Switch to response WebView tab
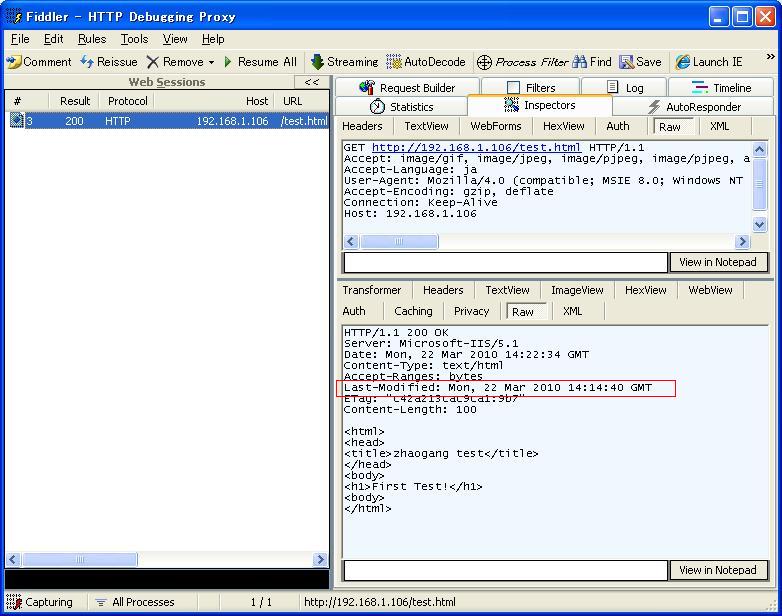Viewport: 782px width, 616px height. pyautogui.click(x=710, y=290)
